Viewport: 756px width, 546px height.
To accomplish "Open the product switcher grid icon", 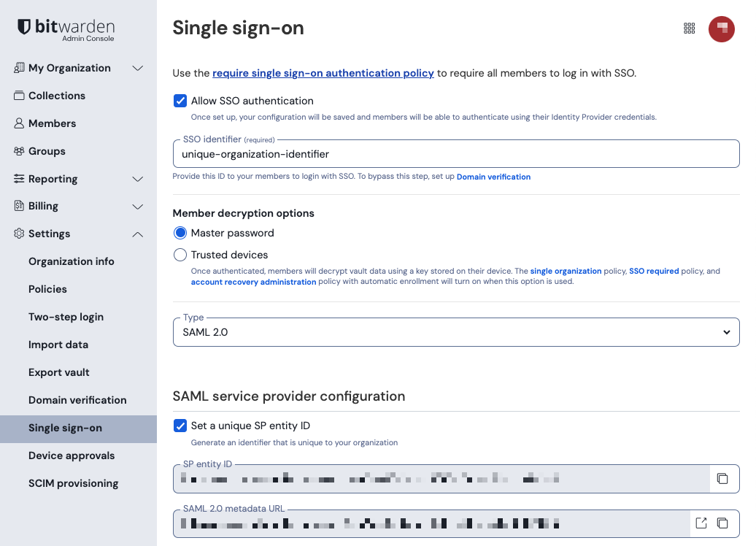I will tap(689, 28).
